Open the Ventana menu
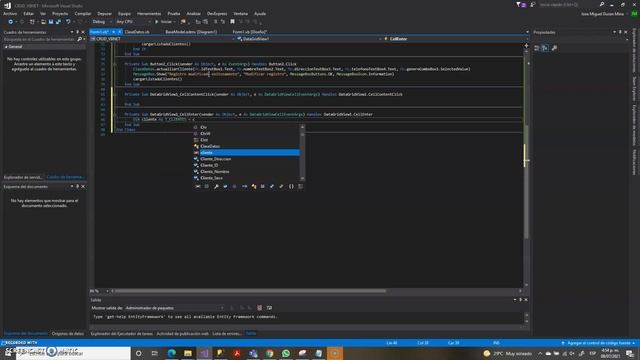The width and height of the screenshot is (640, 360). tap(241, 13)
